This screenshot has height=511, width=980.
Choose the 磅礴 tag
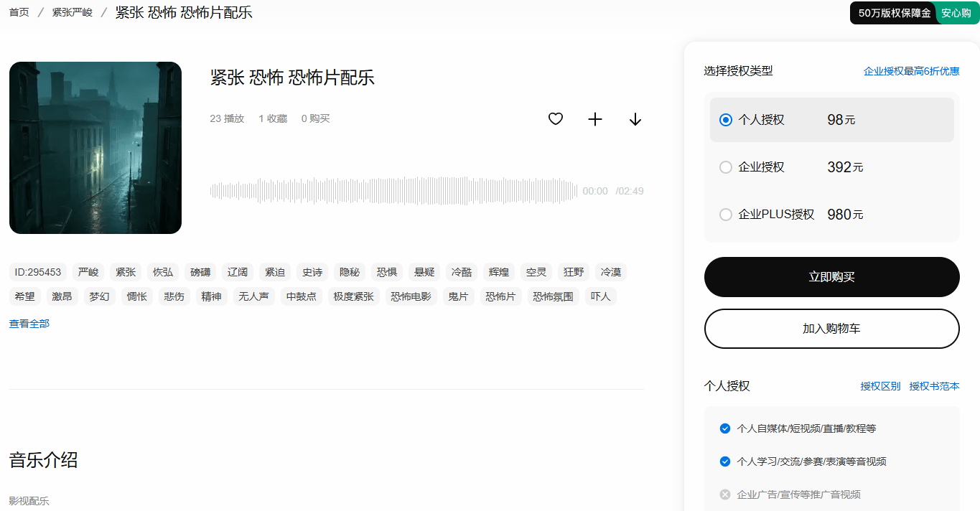pyautogui.click(x=200, y=272)
